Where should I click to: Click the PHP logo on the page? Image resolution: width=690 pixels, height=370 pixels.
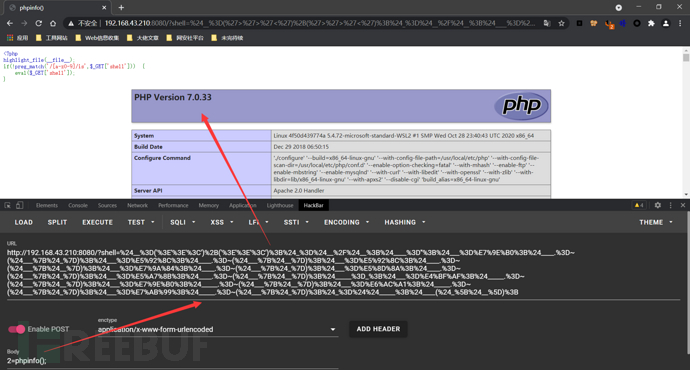point(521,106)
